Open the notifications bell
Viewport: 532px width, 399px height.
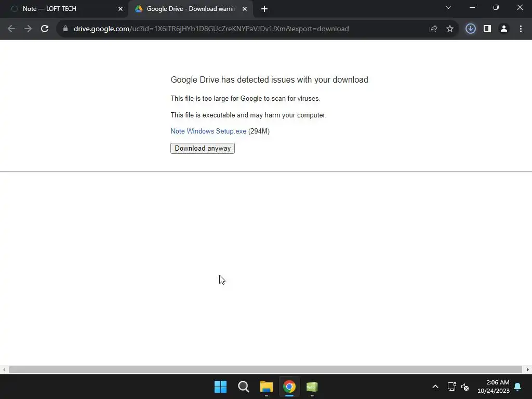[518, 387]
